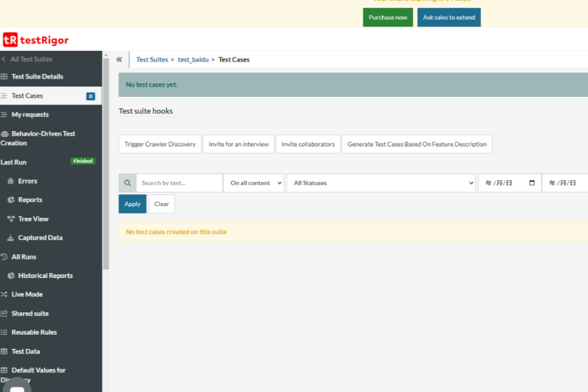Open the chat widget bubble

tap(17, 386)
